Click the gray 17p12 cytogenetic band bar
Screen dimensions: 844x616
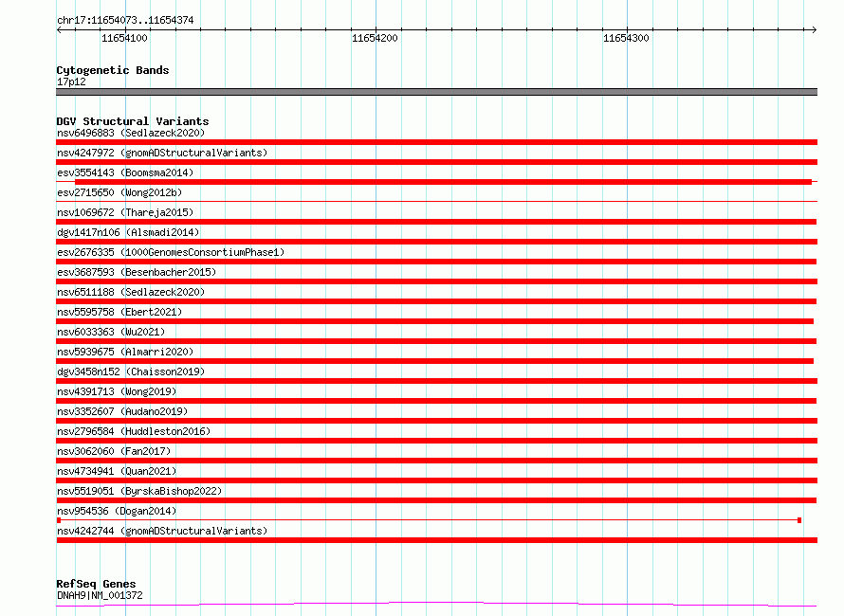436,92
